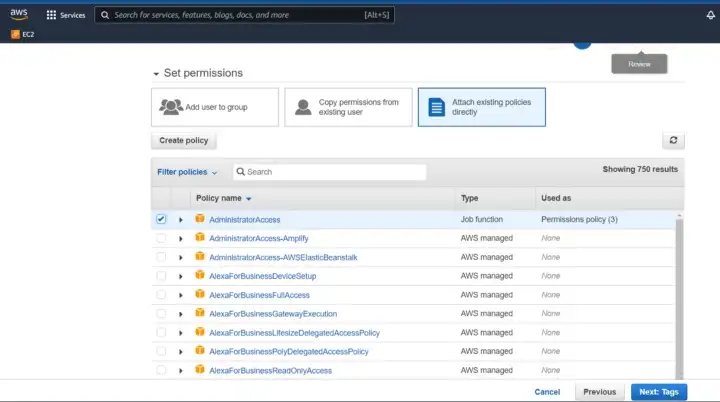
Task: Open the Filter policies dropdown
Action: pos(187,172)
